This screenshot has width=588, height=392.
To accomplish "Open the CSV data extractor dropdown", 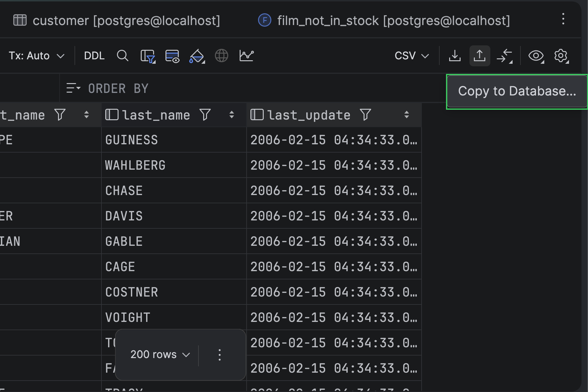I will 411,56.
